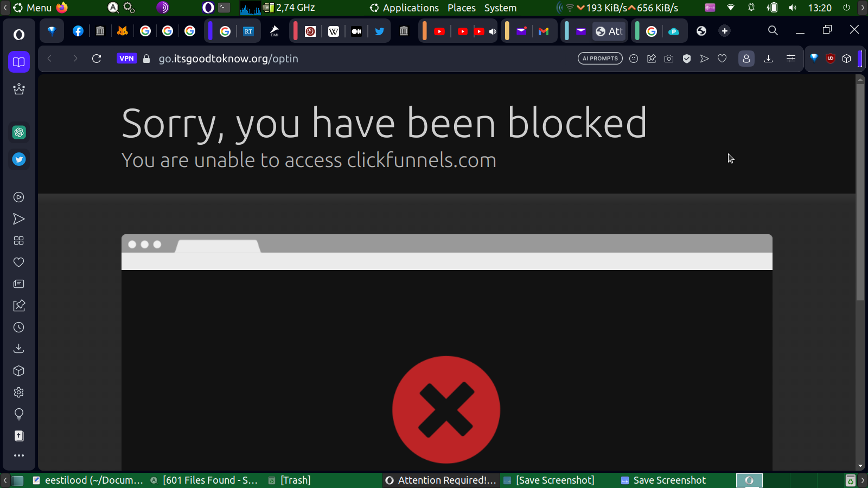Open ChatGPT in the Opera sidebar
Image resolution: width=868 pixels, height=488 pixels.
(x=19, y=132)
